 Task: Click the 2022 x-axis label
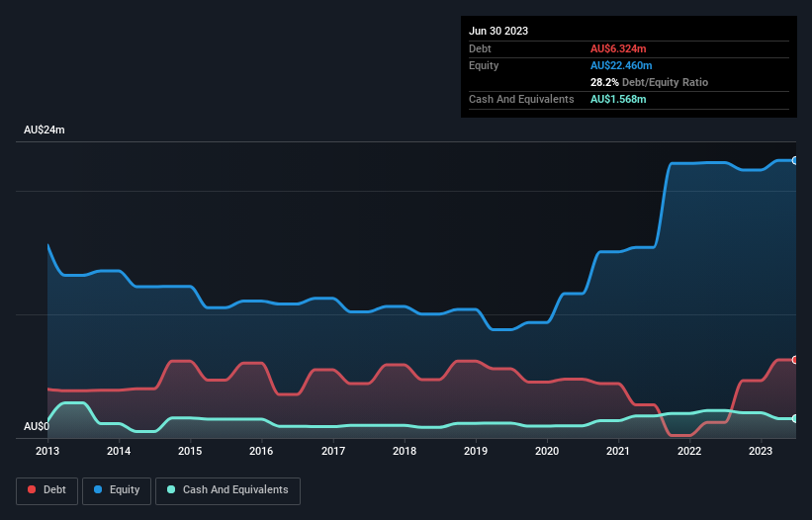(689, 451)
